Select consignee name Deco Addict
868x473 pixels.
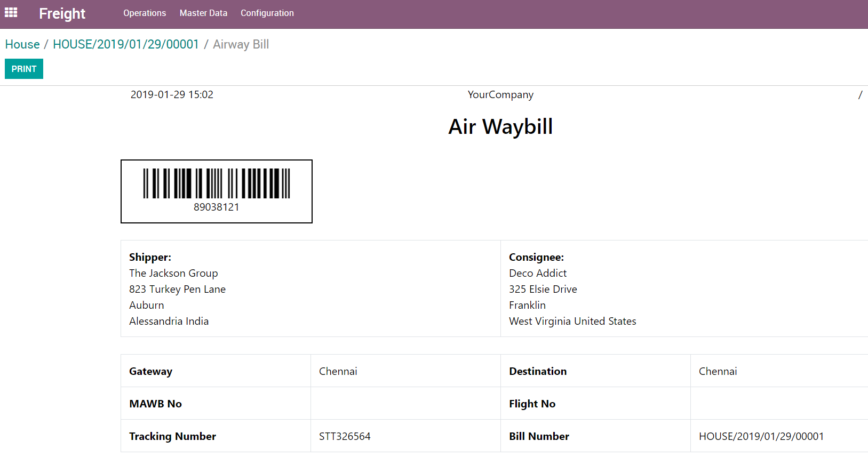[x=538, y=273]
